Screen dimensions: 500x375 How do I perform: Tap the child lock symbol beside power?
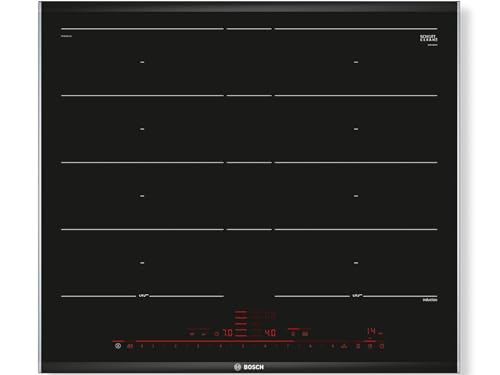(x=130, y=346)
